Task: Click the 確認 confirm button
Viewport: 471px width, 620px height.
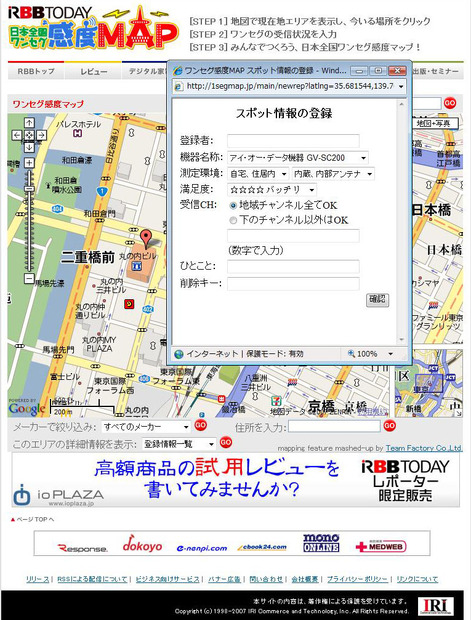Action: (377, 300)
